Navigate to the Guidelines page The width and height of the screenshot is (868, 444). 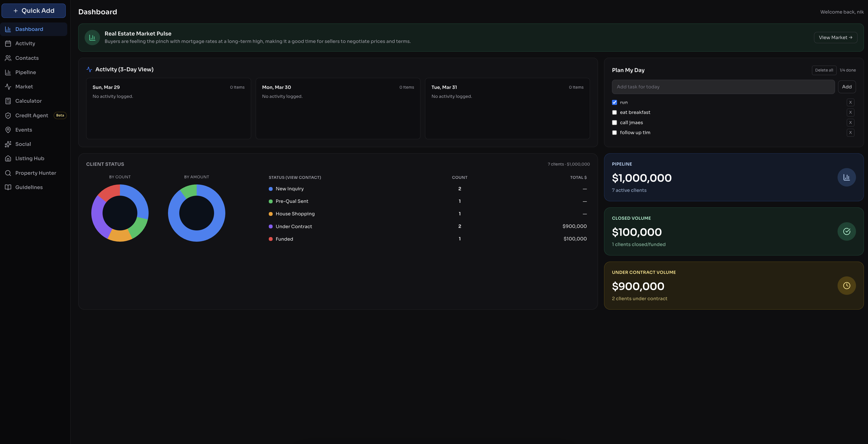click(x=29, y=187)
